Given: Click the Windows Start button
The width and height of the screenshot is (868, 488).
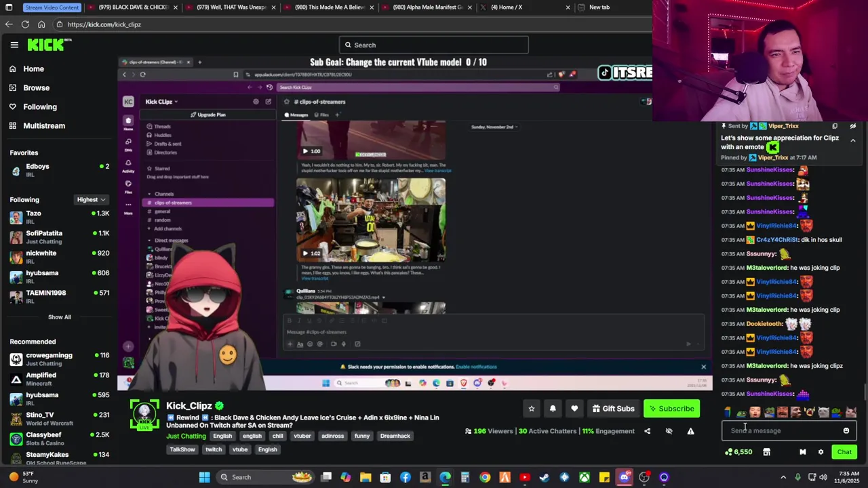Looking at the screenshot, I should (204, 477).
